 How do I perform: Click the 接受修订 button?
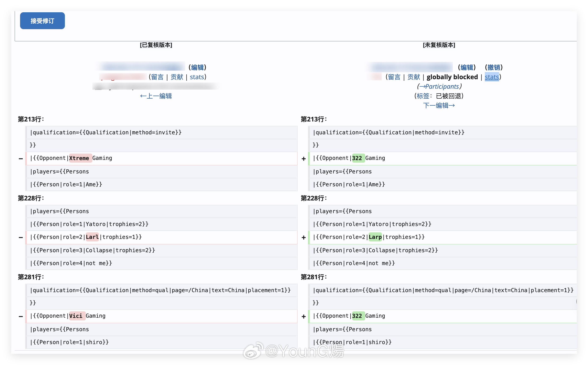coord(42,21)
